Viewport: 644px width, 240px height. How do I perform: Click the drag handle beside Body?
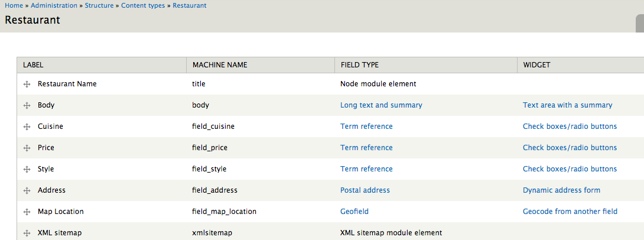click(x=27, y=106)
